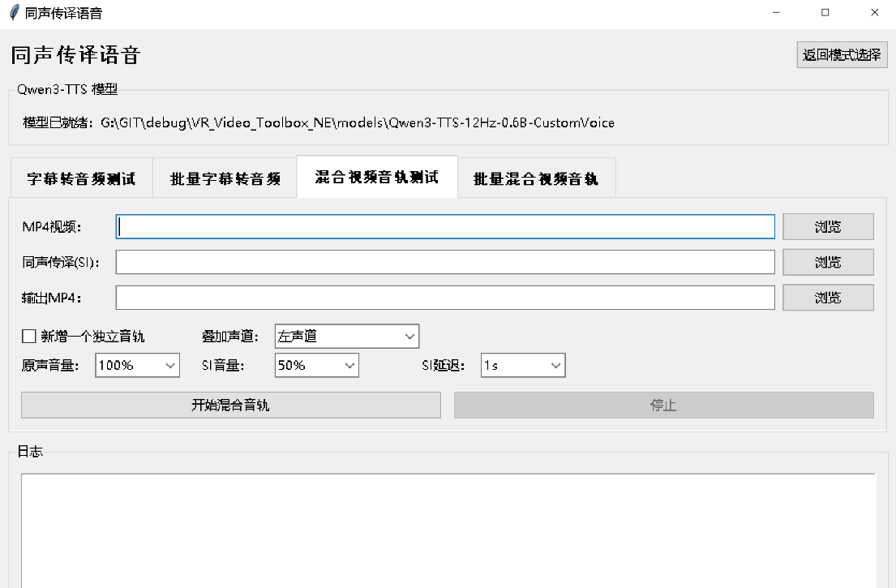The image size is (896, 588).
Task: Click 返回模式选择 button
Action: click(842, 55)
